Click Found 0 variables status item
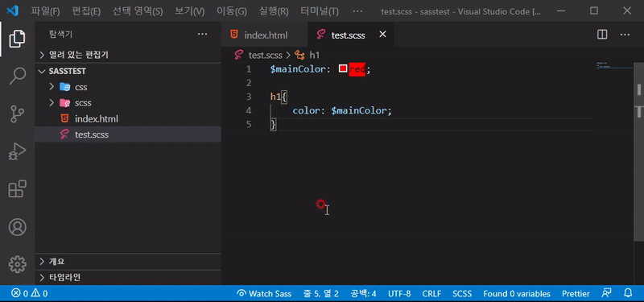Screen dimensions: 644x302 tap(517, 293)
